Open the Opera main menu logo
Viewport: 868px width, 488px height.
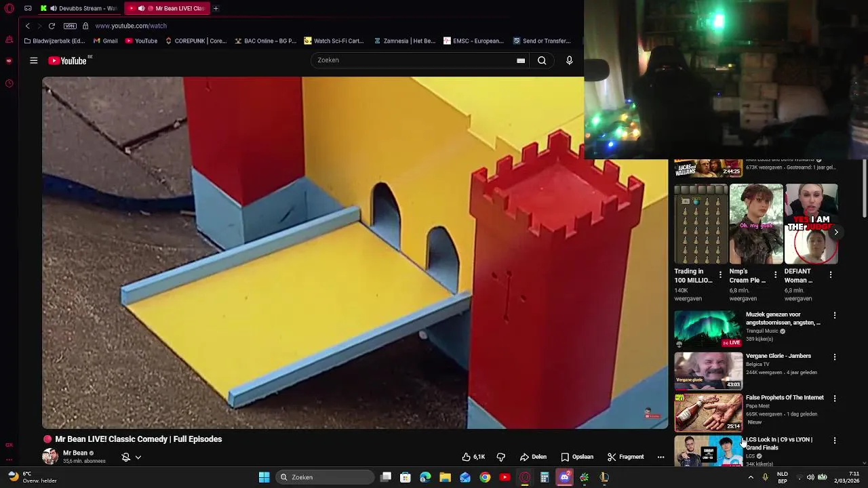pos(9,8)
